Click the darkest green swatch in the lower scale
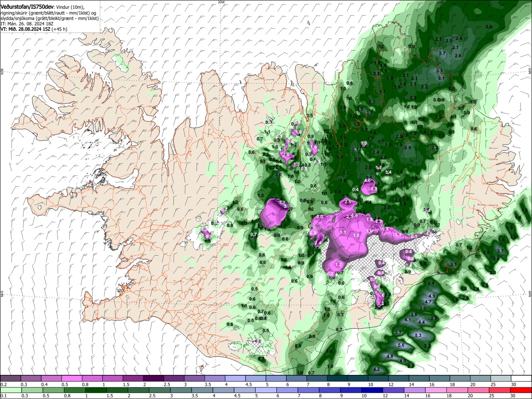Image resolution: width=532 pixels, height=399 pixels. tap(96, 390)
